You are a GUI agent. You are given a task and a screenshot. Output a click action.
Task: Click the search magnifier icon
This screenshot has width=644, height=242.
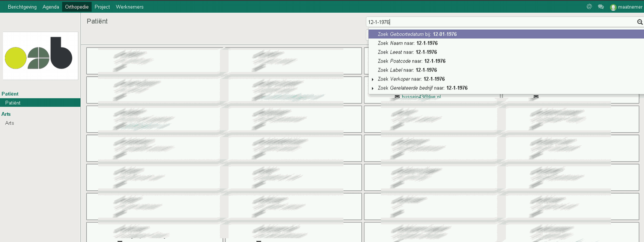tap(640, 22)
